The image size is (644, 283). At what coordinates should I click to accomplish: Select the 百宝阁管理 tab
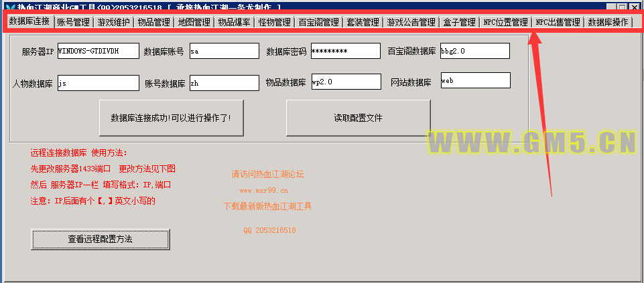(x=318, y=22)
